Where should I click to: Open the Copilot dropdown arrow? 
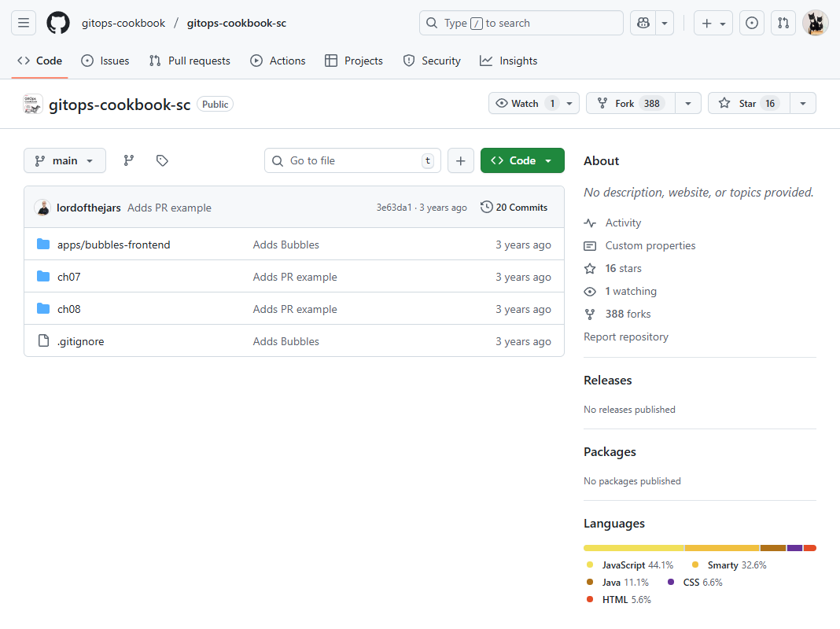(665, 23)
